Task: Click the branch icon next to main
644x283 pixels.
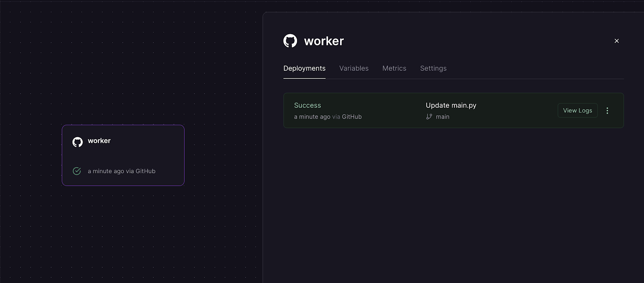Action: click(x=429, y=117)
